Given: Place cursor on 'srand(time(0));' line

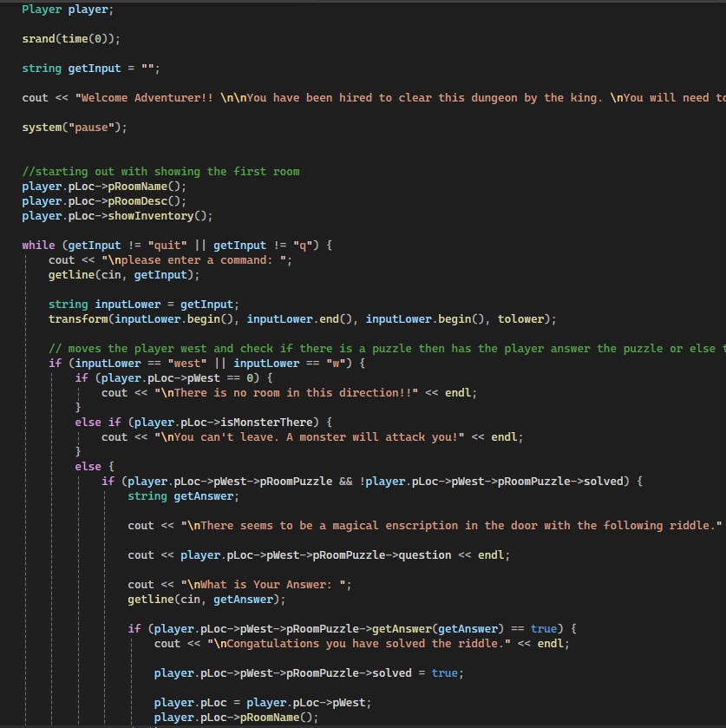Looking at the screenshot, I should point(71,39).
